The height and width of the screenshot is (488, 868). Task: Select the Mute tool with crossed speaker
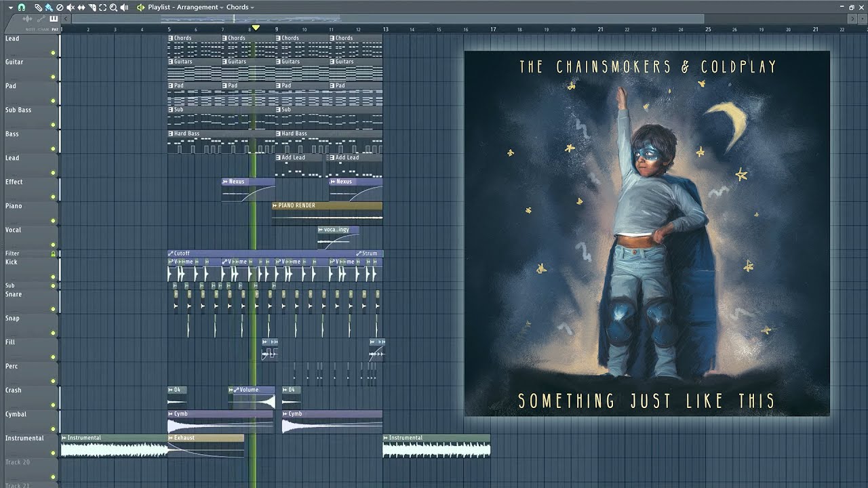[x=71, y=7]
